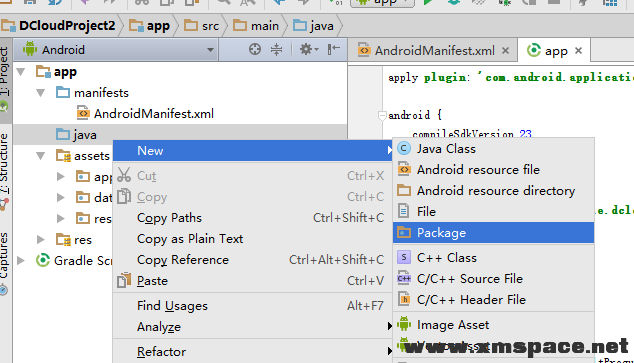Viewport: 634px width, 363px height.
Task: Choose Copy Paths from context menu
Action: click(253, 218)
